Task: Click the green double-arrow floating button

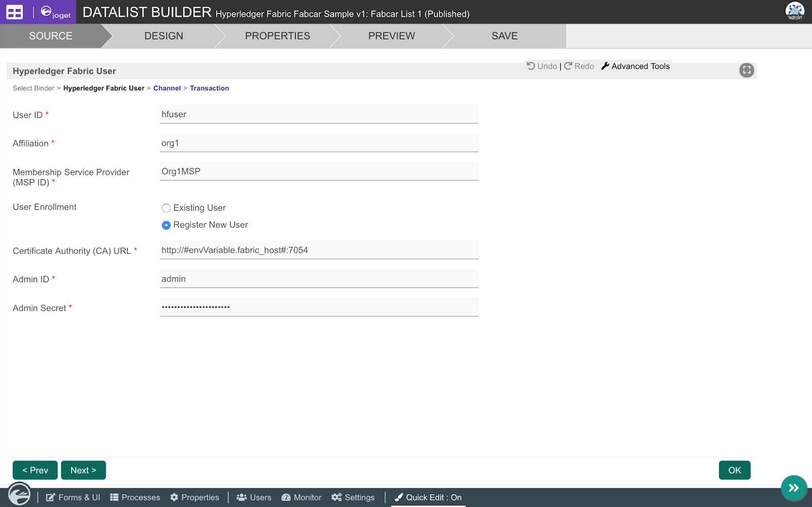Action: click(794, 488)
